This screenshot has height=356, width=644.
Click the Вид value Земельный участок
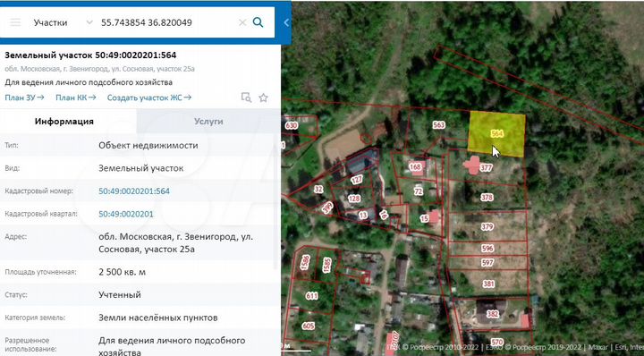pyautogui.click(x=141, y=168)
